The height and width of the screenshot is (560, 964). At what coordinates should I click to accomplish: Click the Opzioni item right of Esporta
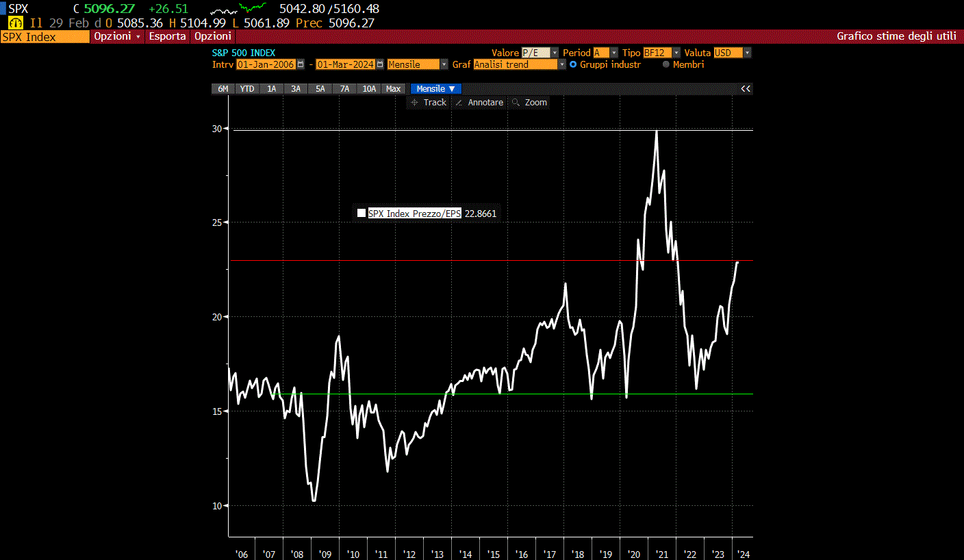click(213, 36)
